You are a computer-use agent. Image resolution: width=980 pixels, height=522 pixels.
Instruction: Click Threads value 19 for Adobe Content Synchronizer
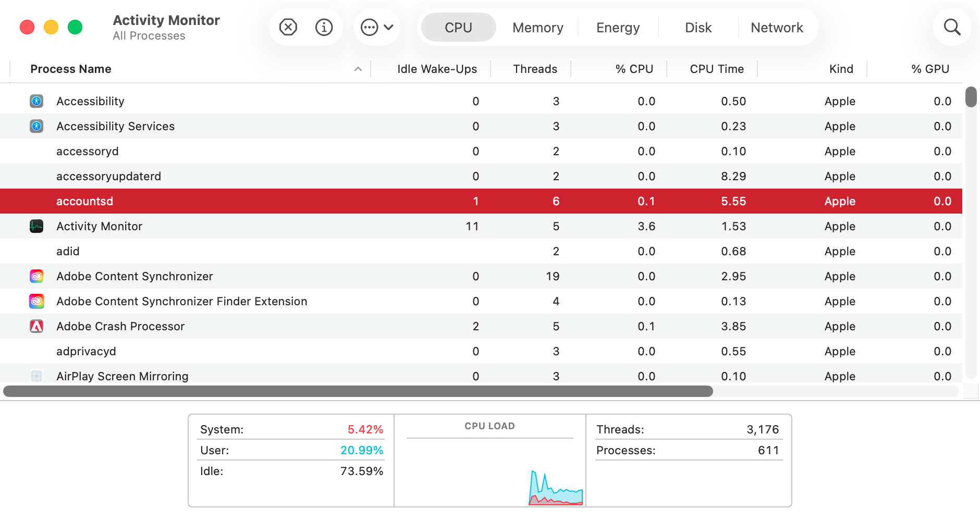tap(553, 276)
